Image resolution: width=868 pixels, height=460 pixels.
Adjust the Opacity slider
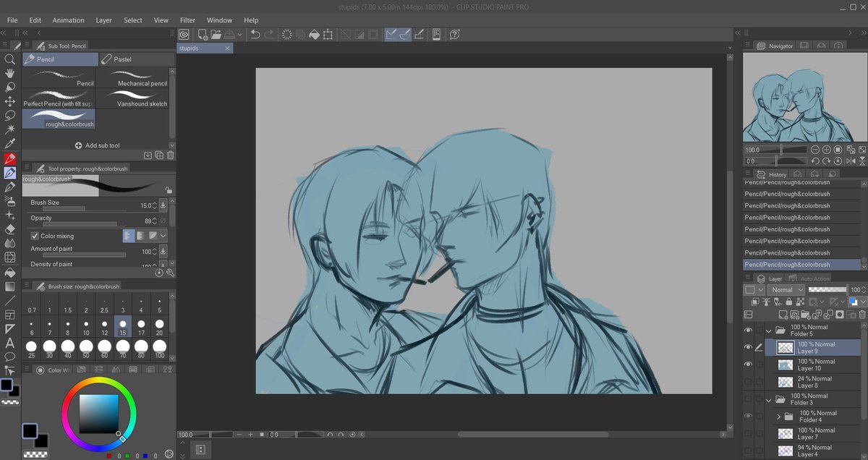85,223
